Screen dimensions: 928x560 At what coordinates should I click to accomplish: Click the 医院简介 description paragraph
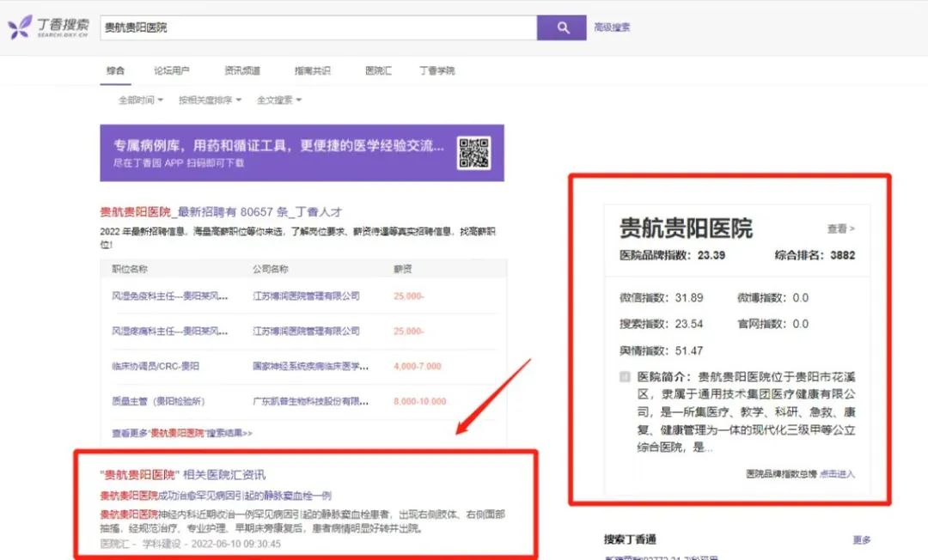pyautogui.click(x=747, y=411)
